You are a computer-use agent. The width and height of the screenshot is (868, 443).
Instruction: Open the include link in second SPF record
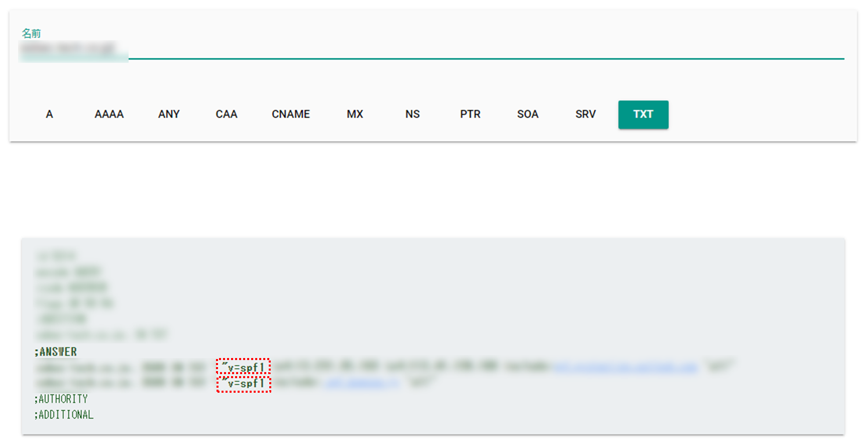coord(362,383)
